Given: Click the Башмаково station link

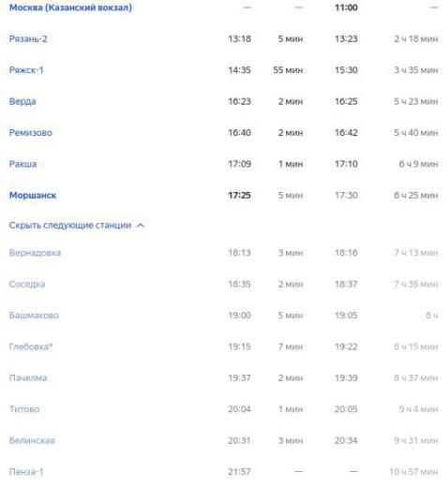Looking at the screenshot, I should coord(34,316).
